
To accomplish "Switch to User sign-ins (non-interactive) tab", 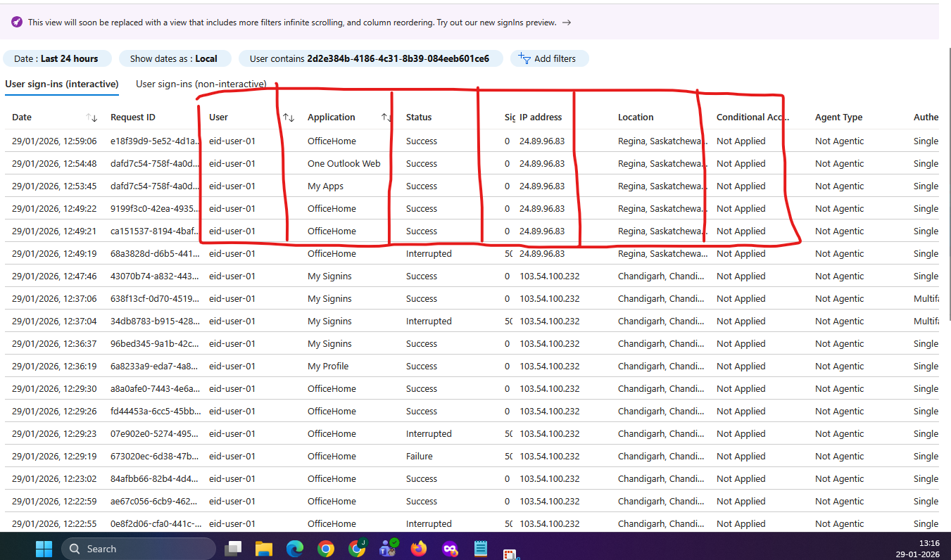I will point(201,84).
